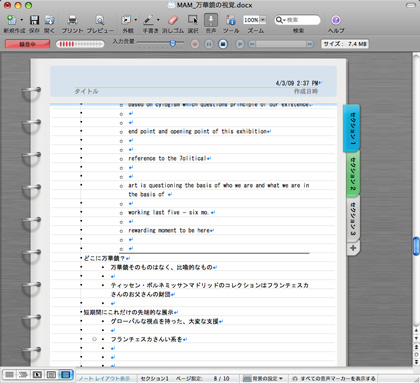Click the line 'end point and opening point'
This screenshot has height=383, width=420.
198,131
